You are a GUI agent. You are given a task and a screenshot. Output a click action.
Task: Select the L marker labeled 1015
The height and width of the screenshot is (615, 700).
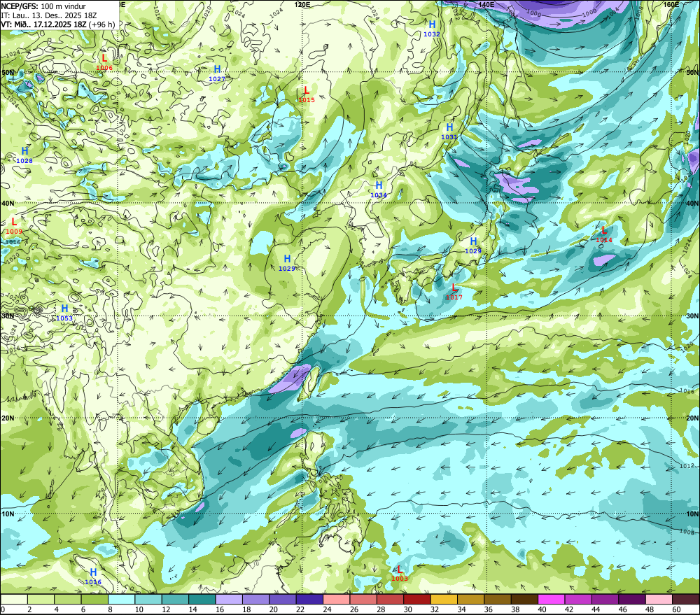307,90
